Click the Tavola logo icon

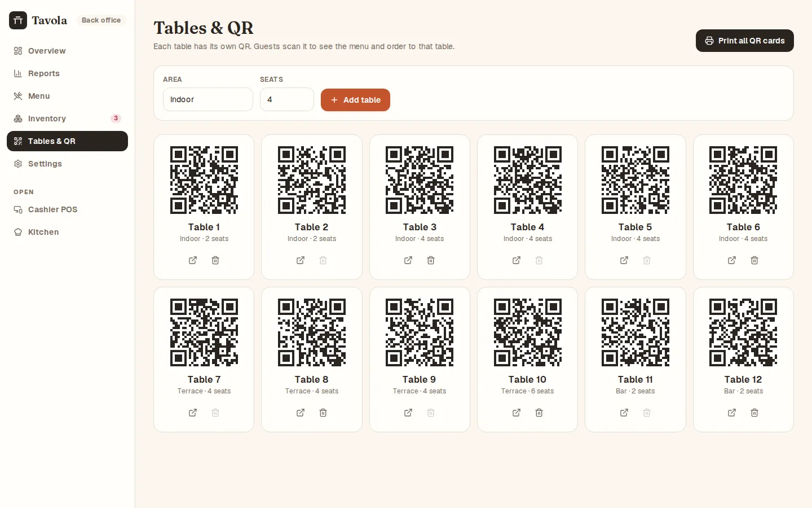18,20
